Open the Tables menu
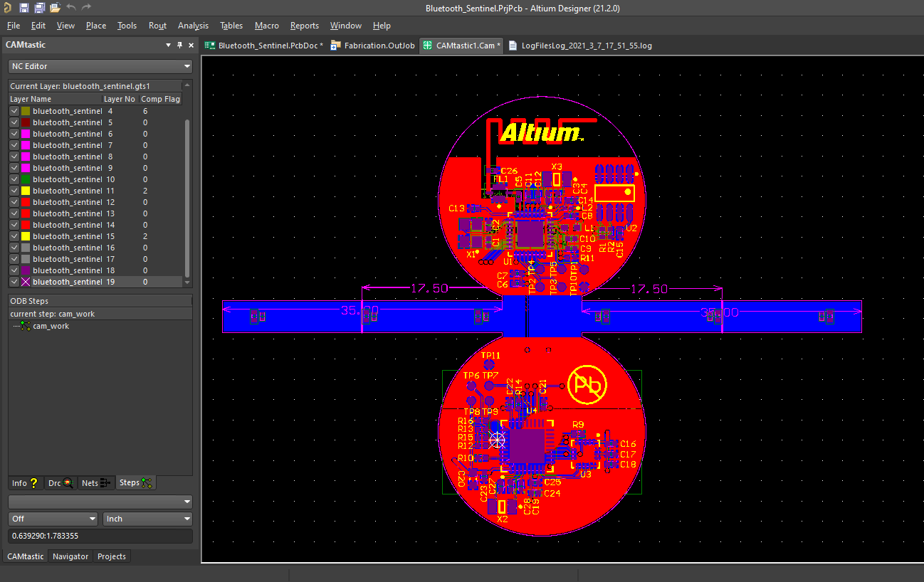Image resolution: width=924 pixels, height=582 pixels. (231, 26)
